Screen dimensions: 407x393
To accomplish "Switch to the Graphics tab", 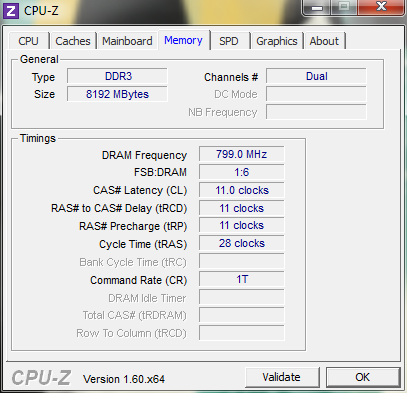I will click(x=277, y=41).
